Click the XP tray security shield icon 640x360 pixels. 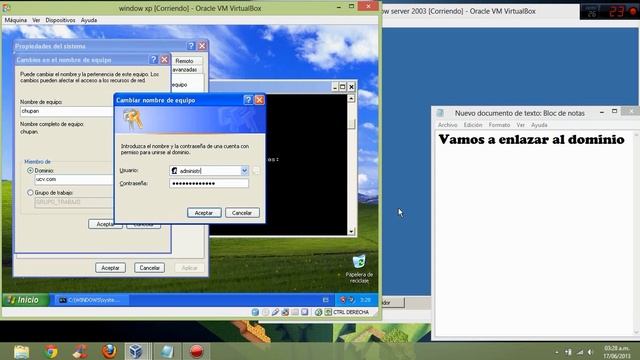click(343, 300)
